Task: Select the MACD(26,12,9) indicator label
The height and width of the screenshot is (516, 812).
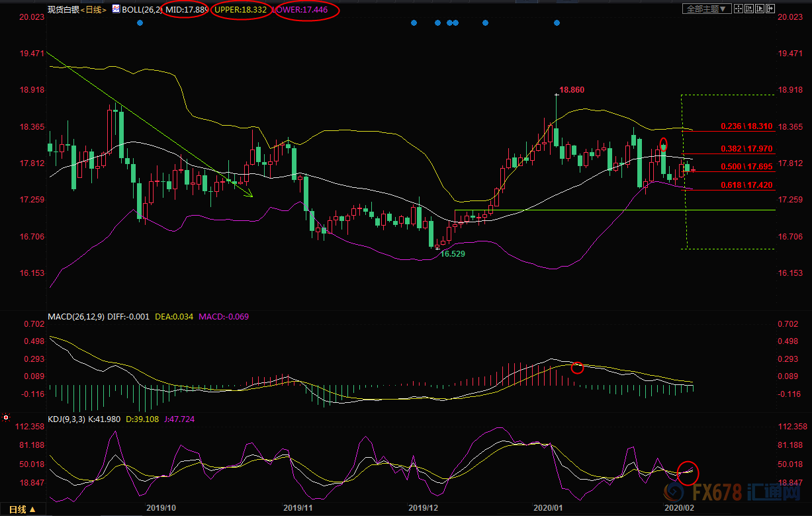Action: [74, 317]
